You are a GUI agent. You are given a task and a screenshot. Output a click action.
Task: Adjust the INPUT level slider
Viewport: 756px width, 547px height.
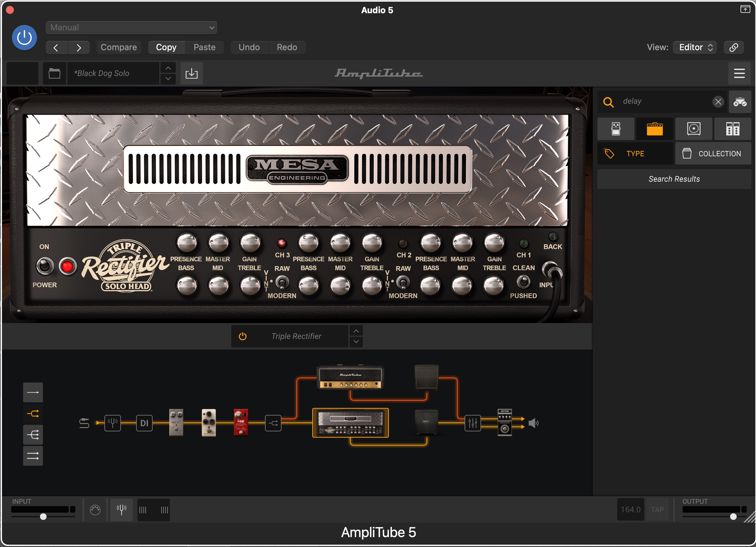click(43, 517)
